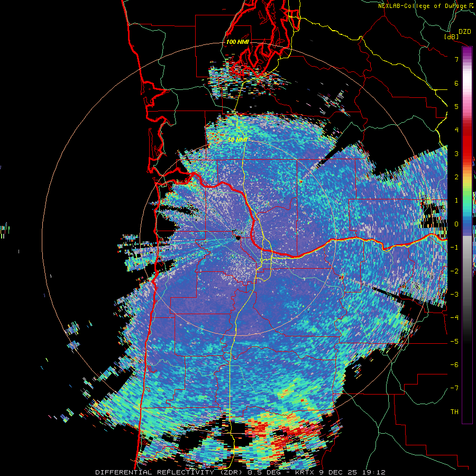The image size is (476, 476).
Task: Click the -3 value on the color scale
Action: 454,295
